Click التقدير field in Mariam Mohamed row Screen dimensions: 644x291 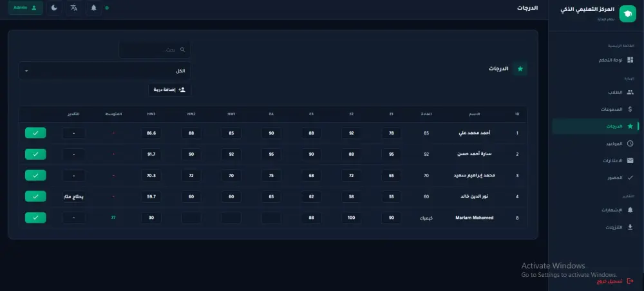pos(74,218)
